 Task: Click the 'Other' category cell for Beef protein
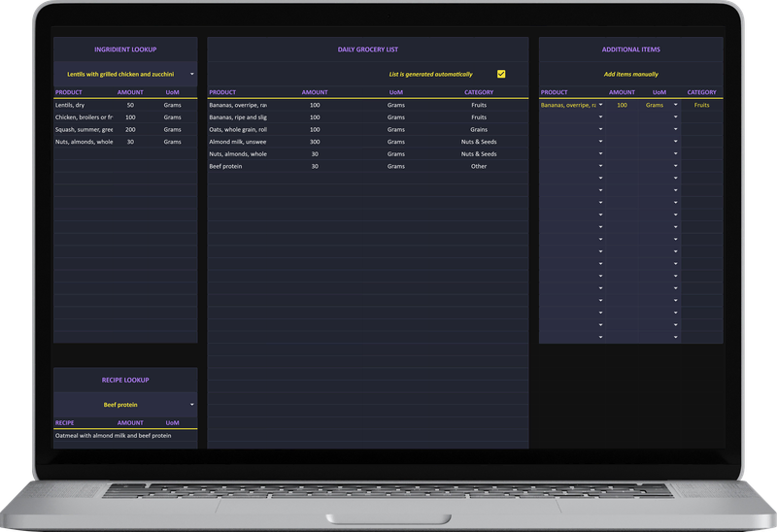479,166
